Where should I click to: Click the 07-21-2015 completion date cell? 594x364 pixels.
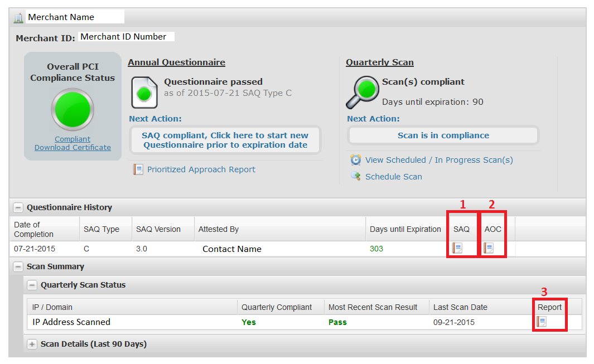[35, 249]
